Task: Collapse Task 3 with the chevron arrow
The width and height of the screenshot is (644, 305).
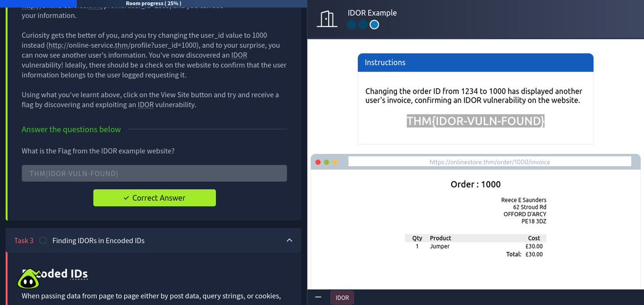Action: 289,240
